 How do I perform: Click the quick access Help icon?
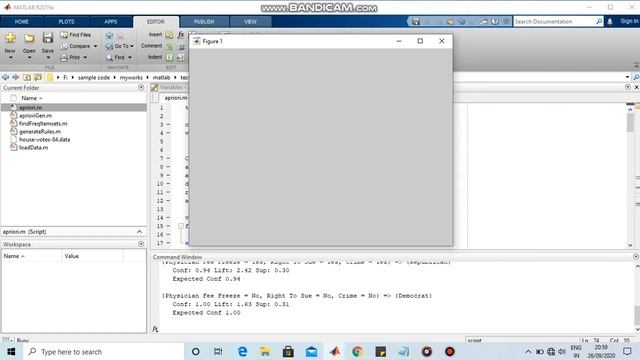click(x=495, y=21)
